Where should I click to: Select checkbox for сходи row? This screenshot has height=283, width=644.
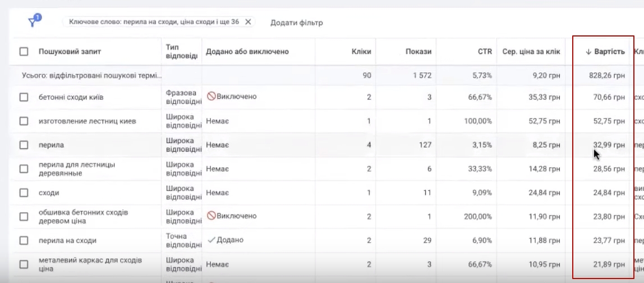[x=24, y=193]
